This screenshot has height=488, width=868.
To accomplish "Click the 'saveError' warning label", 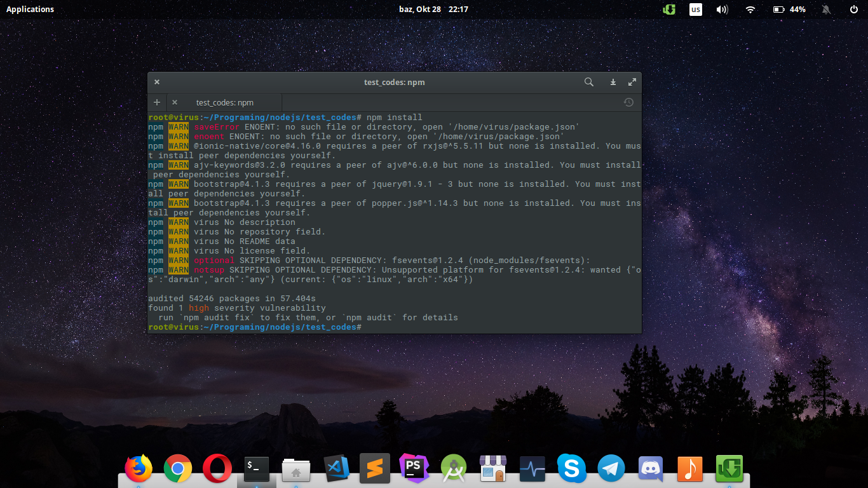I will tap(217, 127).
